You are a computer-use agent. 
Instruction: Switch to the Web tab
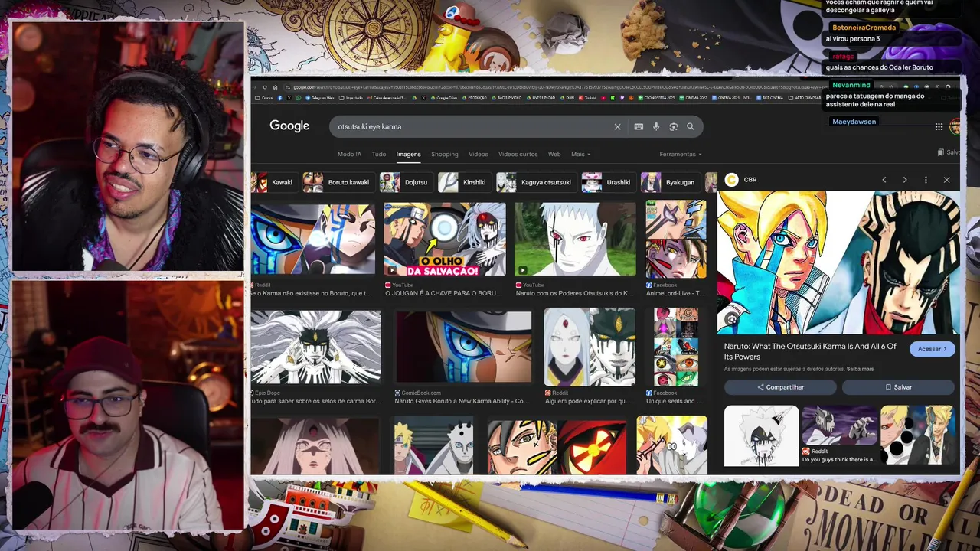pos(554,155)
